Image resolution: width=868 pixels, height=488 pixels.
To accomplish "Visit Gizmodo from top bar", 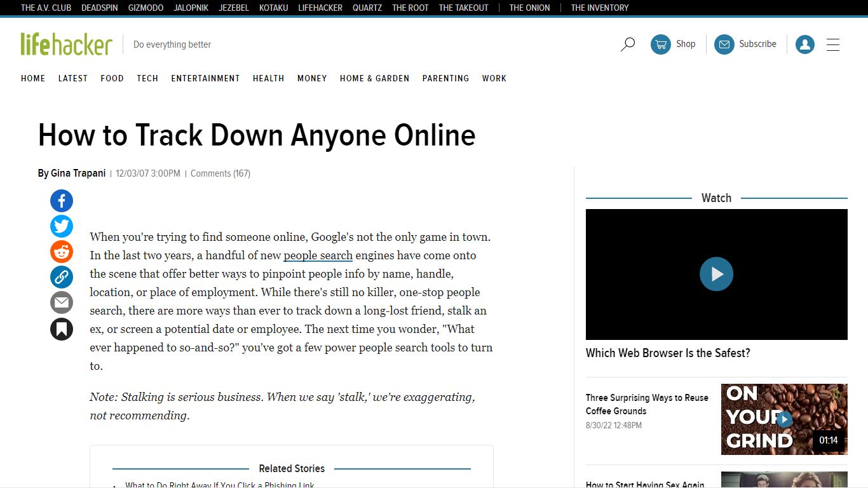I will click(x=146, y=8).
